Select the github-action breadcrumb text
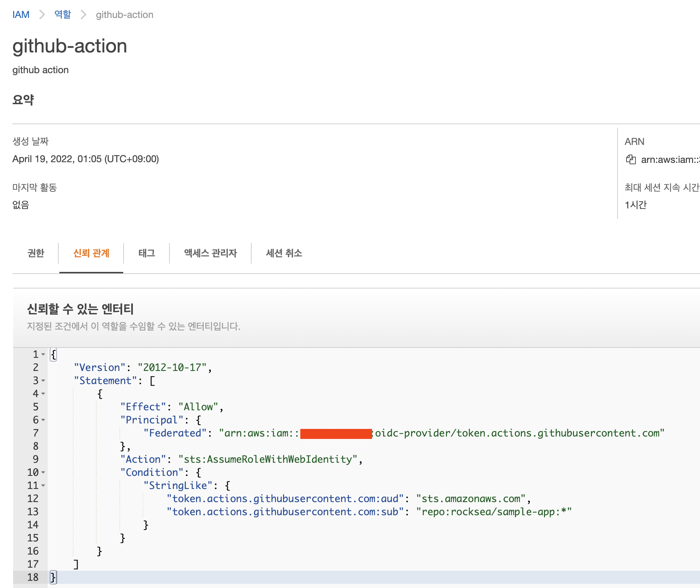This screenshot has width=700, height=588. (125, 14)
